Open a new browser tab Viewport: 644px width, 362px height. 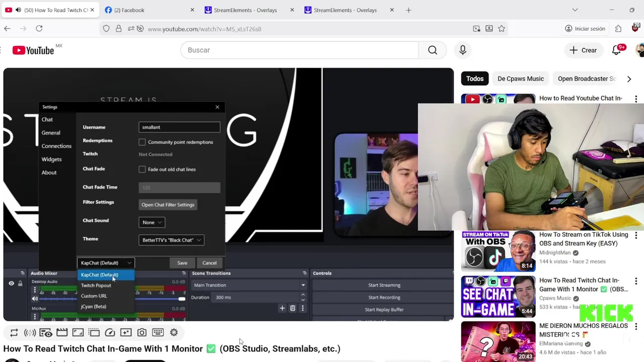pyautogui.click(x=409, y=10)
